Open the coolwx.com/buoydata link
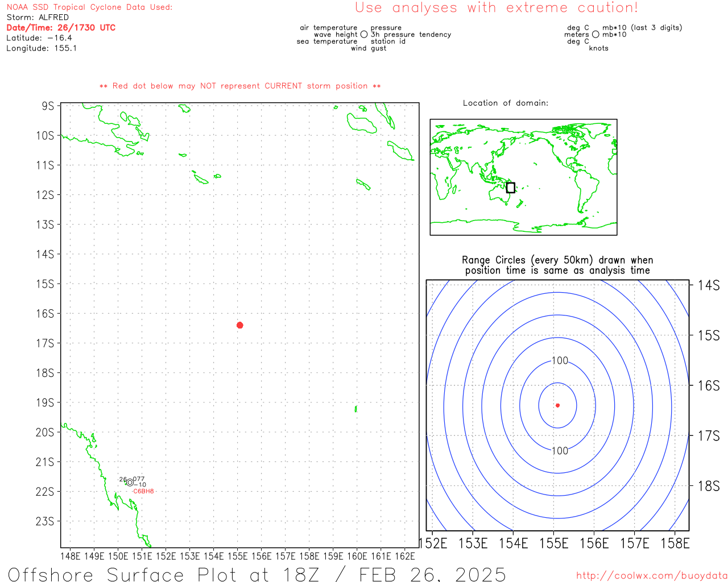Viewport: 728px width, 582px height. [652, 576]
